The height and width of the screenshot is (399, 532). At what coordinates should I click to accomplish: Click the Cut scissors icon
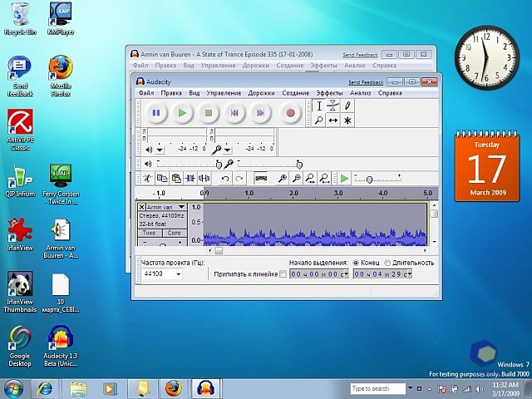click(x=146, y=179)
